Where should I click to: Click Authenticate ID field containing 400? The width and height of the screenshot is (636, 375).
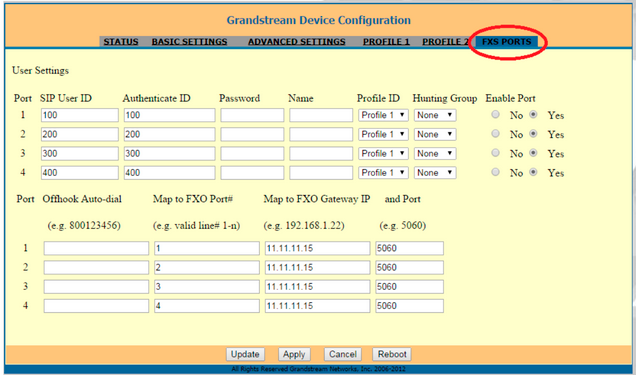[x=170, y=173]
